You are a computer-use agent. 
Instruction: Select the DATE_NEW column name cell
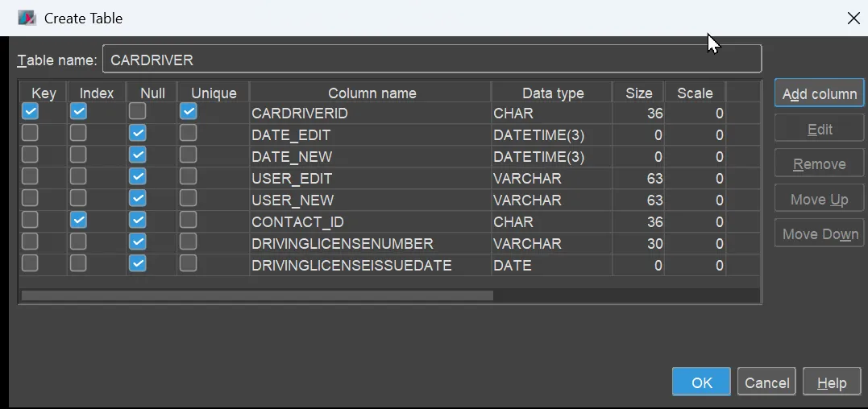pos(371,156)
